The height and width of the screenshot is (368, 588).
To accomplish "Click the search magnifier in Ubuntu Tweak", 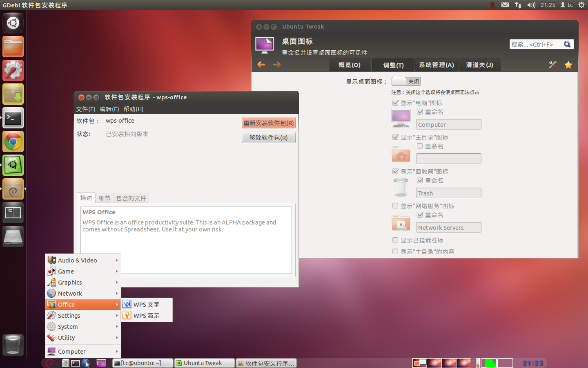I will (567, 44).
